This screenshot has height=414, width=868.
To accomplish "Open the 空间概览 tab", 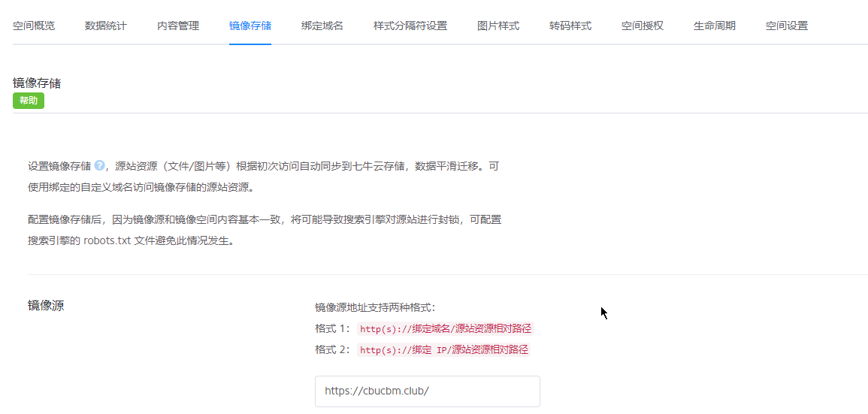I will point(34,26).
